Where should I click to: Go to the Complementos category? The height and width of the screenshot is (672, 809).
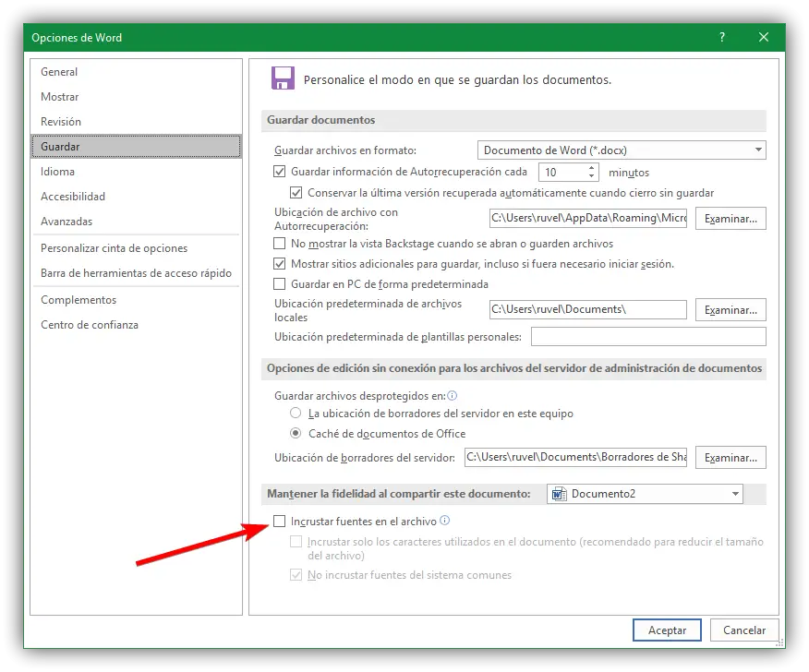click(136, 300)
